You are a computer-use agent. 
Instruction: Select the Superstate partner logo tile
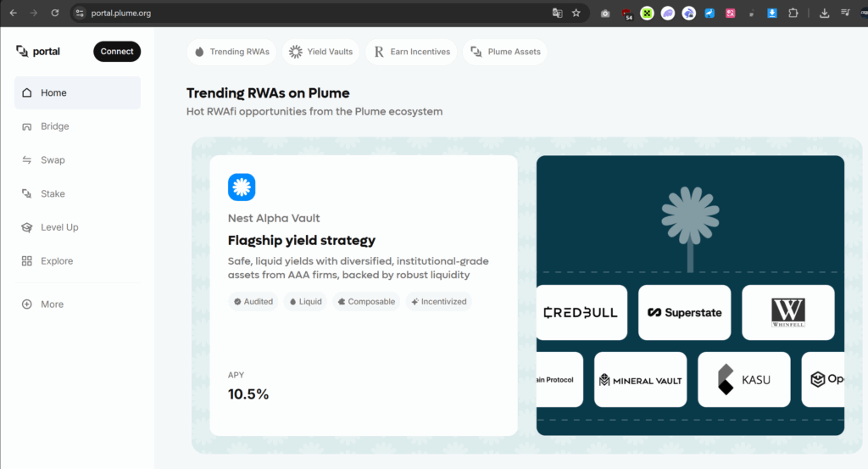(x=685, y=312)
